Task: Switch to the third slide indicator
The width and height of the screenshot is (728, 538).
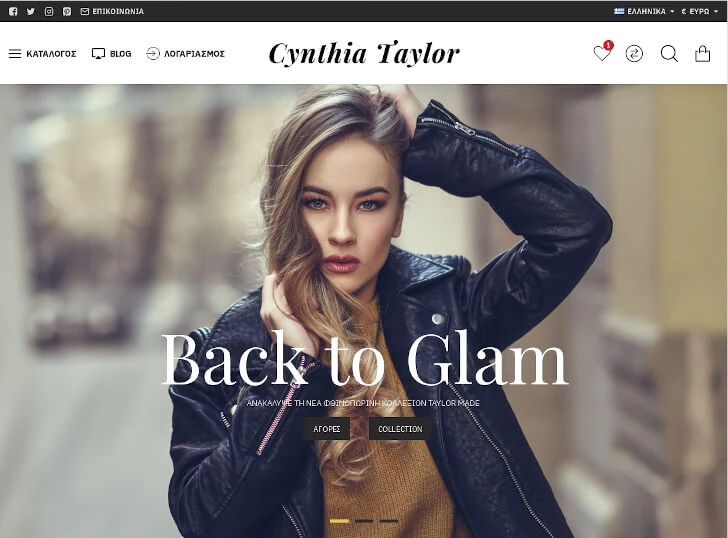Action: point(389,521)
